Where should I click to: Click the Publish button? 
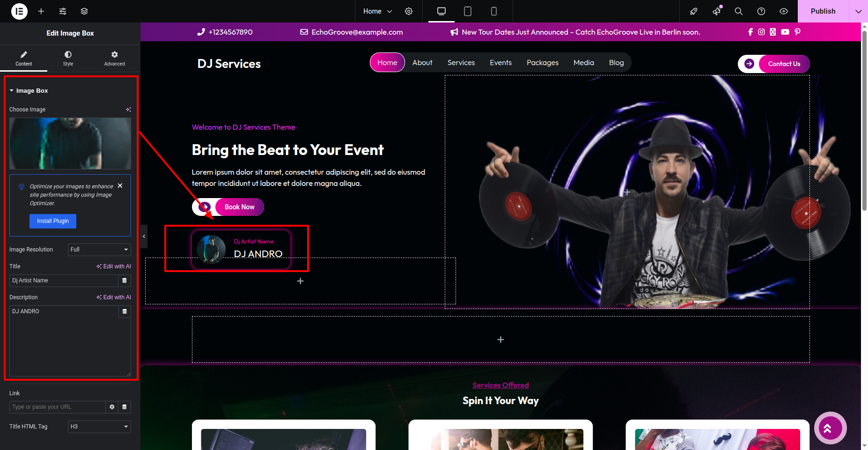pyautogui.click(x=823, y=11)
